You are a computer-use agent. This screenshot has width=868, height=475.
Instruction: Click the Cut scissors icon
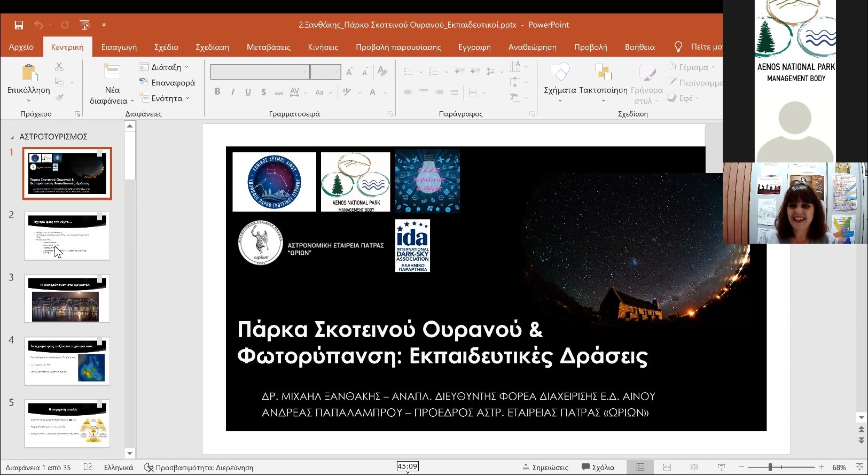coord(59,67)
